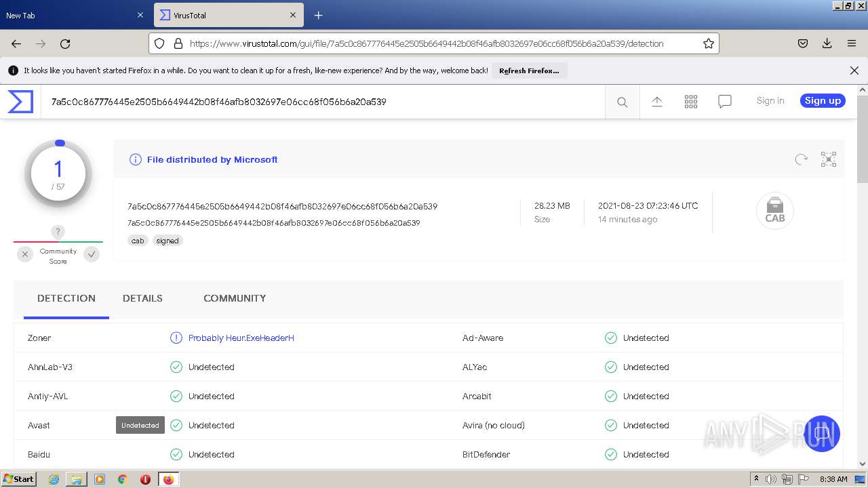
Task: Click the Firefox taskbar icon
Action: (x=168, y=479)
